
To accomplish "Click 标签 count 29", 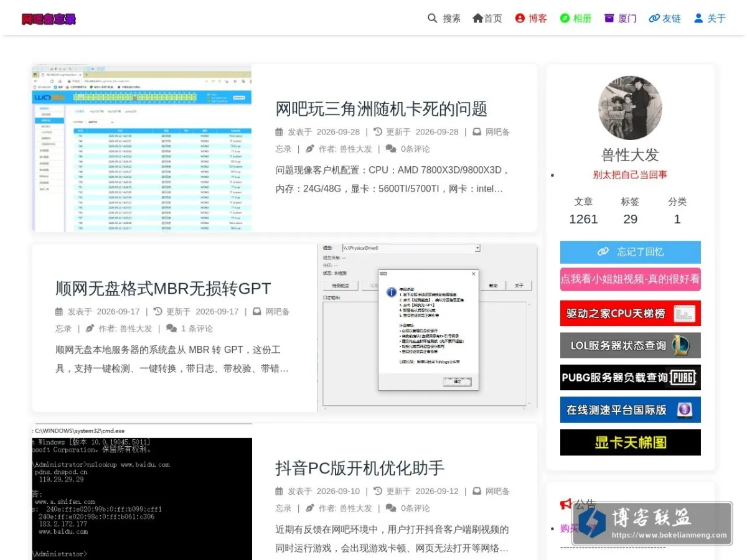I will [x=630, y=219].
